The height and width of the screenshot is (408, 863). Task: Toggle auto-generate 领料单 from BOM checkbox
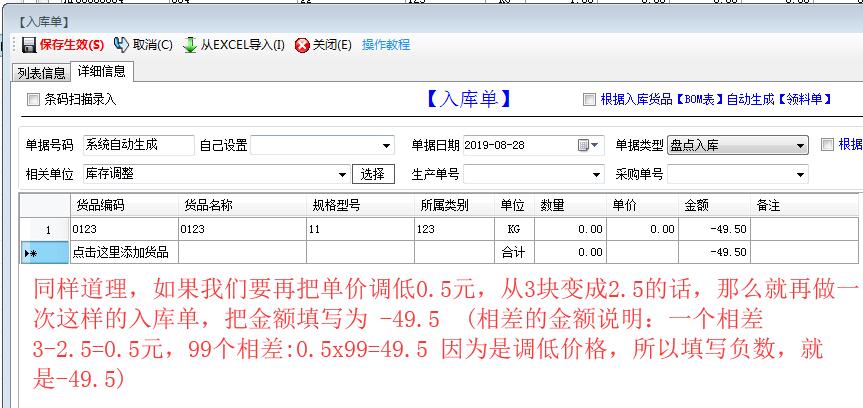(589, 99)
